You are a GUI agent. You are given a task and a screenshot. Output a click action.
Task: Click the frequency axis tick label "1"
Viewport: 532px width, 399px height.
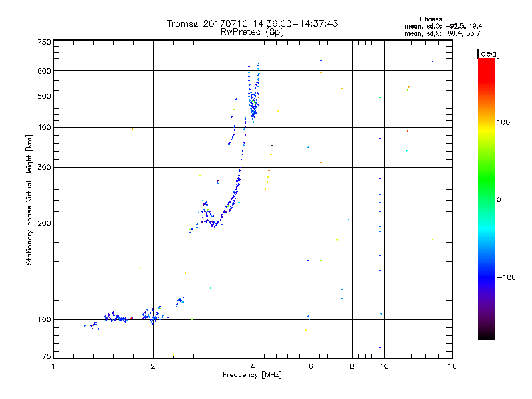tap(53, 366)
